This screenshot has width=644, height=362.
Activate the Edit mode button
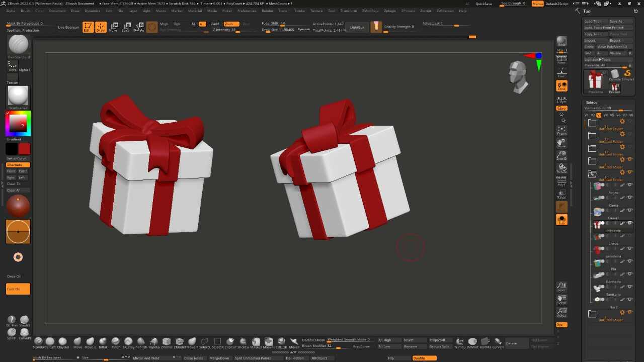coord(88,27)
